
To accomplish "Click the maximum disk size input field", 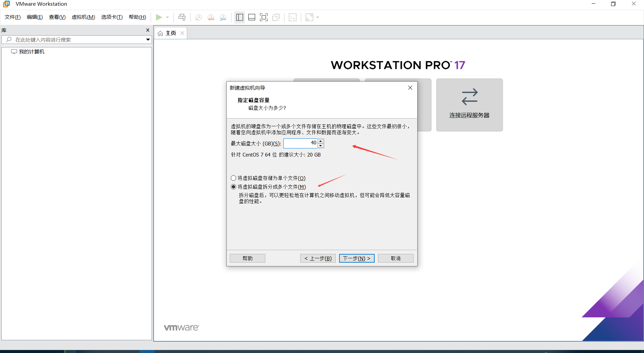I will (301, 143).
